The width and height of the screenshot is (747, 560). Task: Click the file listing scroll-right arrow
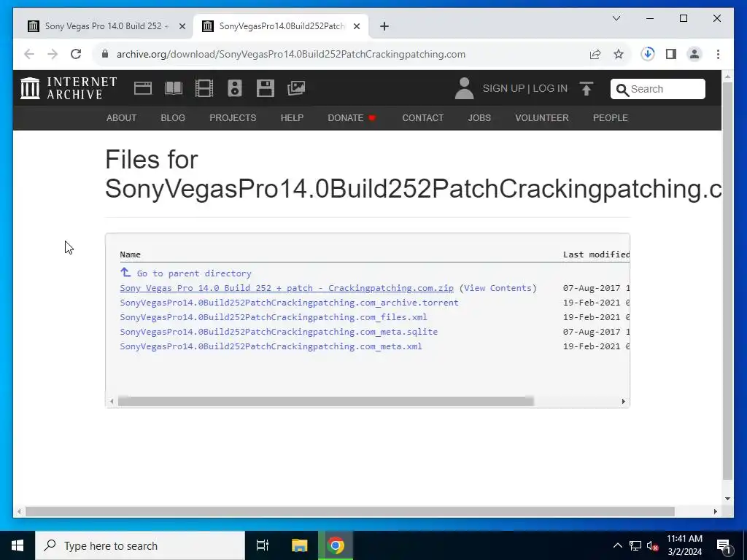pyautogui.click(x=623, y=402)
